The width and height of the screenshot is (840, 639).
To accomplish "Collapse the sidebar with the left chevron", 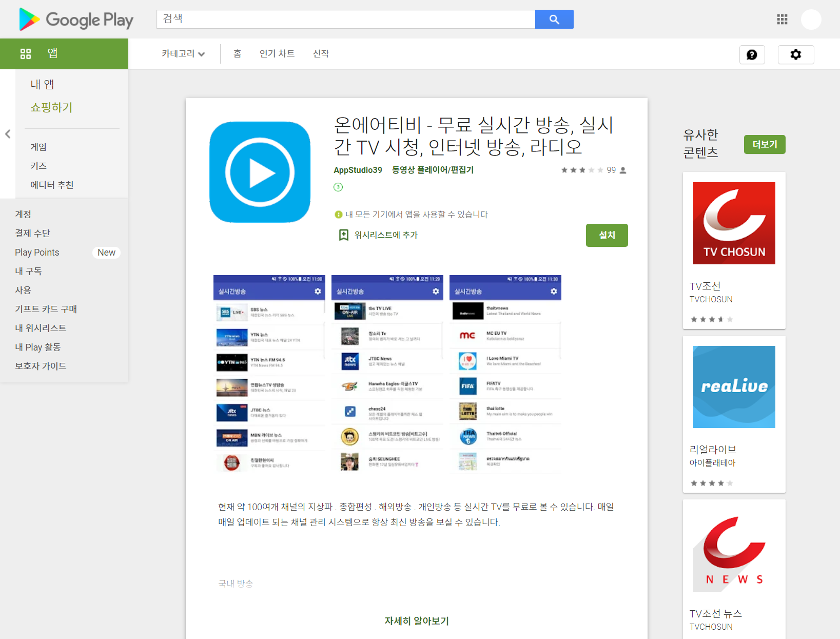I will tap(8, 134).
